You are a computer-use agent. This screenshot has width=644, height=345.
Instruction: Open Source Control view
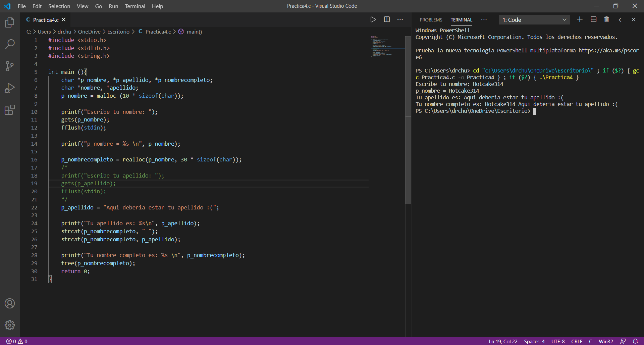pos(10,66)
